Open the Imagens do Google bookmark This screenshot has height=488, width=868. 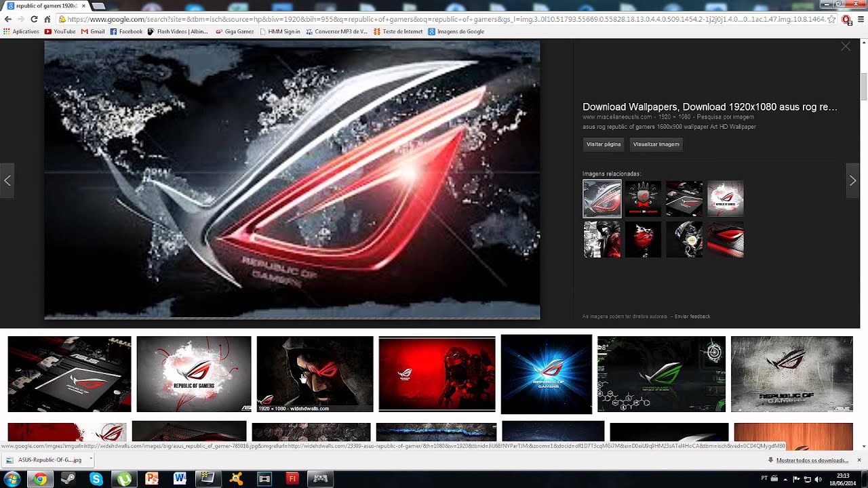point(456,31)
